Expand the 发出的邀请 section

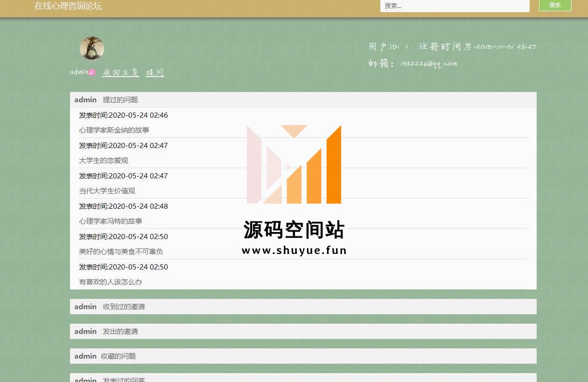303,331
